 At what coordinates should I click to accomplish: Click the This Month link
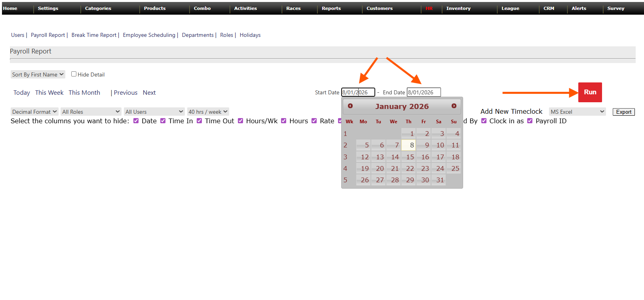click(84, 92)
